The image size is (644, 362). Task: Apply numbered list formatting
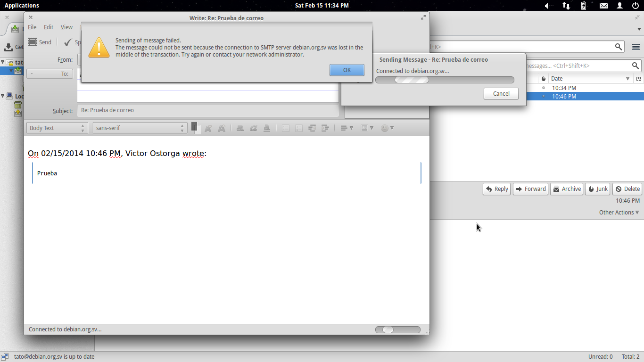pyautogui.click(x=299, y=128)
